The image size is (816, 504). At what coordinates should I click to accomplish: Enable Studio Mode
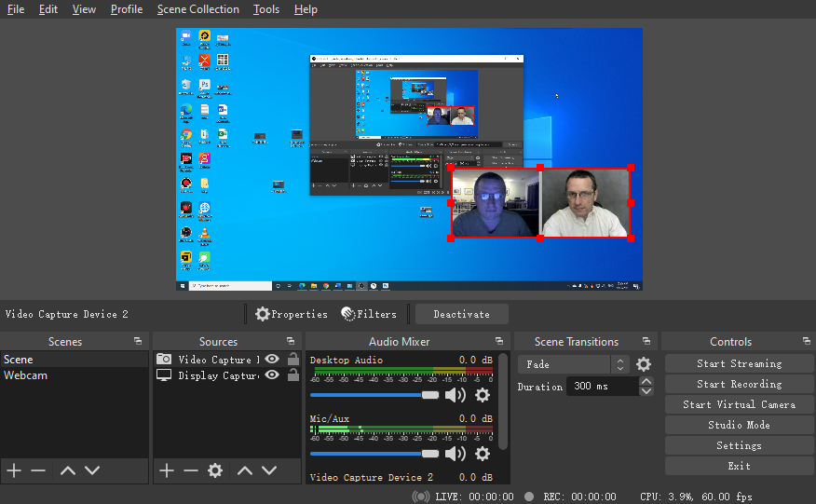click(x=739, y=425)
